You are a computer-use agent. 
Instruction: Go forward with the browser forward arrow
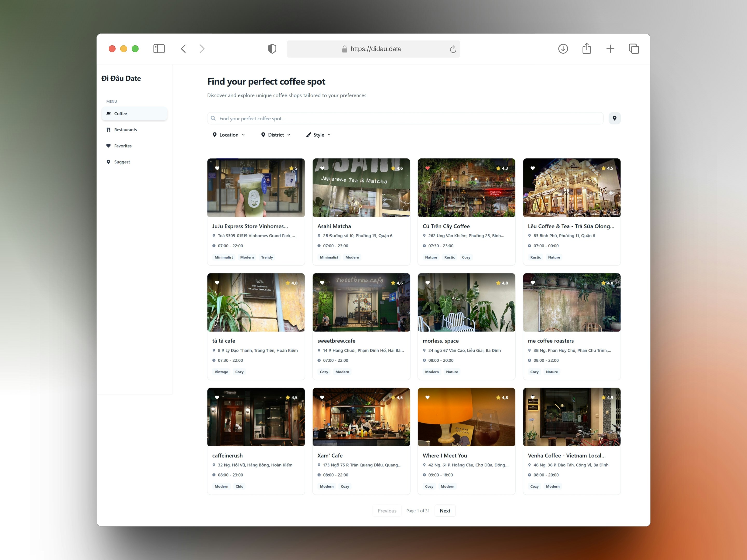pyautogui.click(x=202, y=48)
